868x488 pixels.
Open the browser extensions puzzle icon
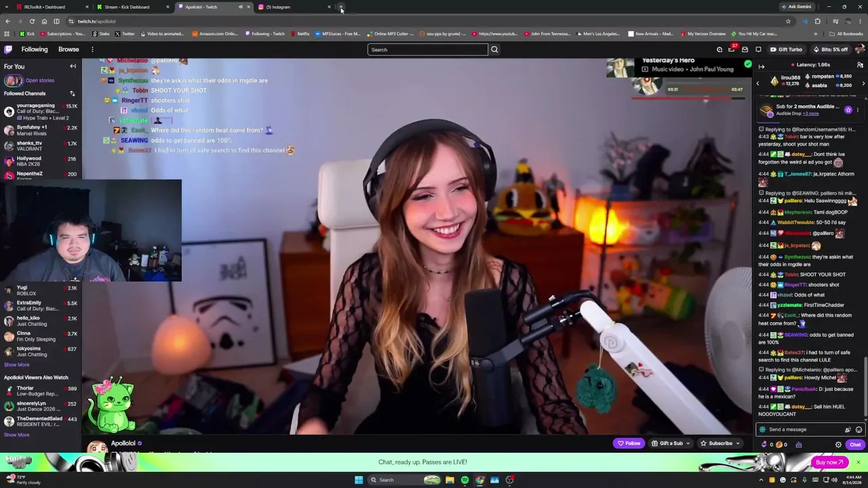[817, 21]
